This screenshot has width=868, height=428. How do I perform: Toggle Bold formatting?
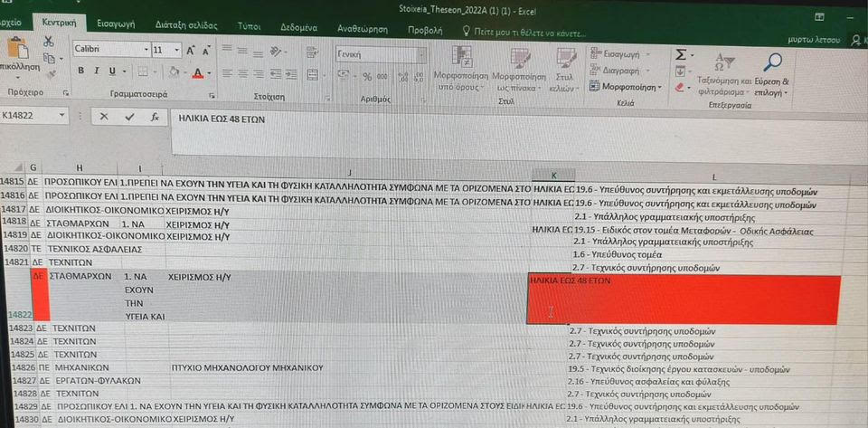click(x=80, y=71)
